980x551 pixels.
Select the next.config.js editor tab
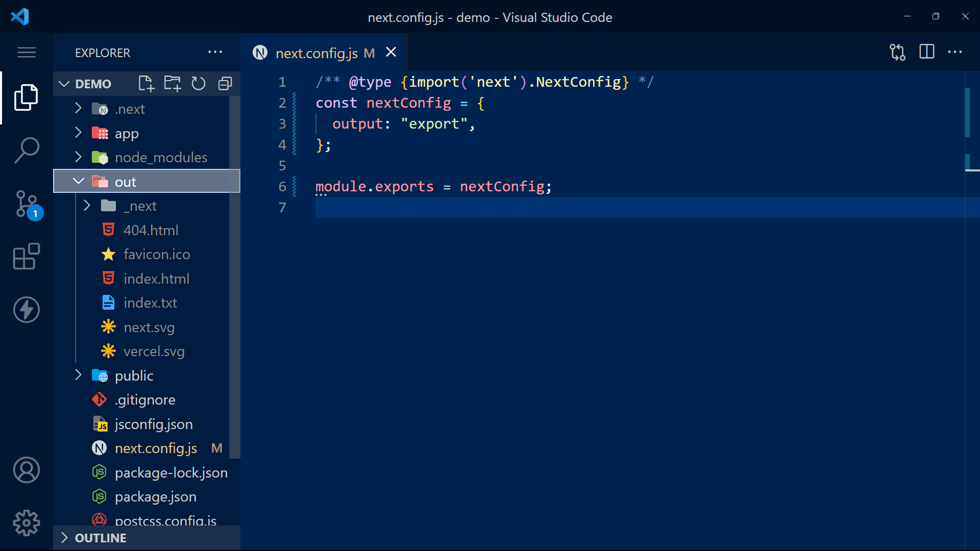pyautogui.click(x=316, y=53)
